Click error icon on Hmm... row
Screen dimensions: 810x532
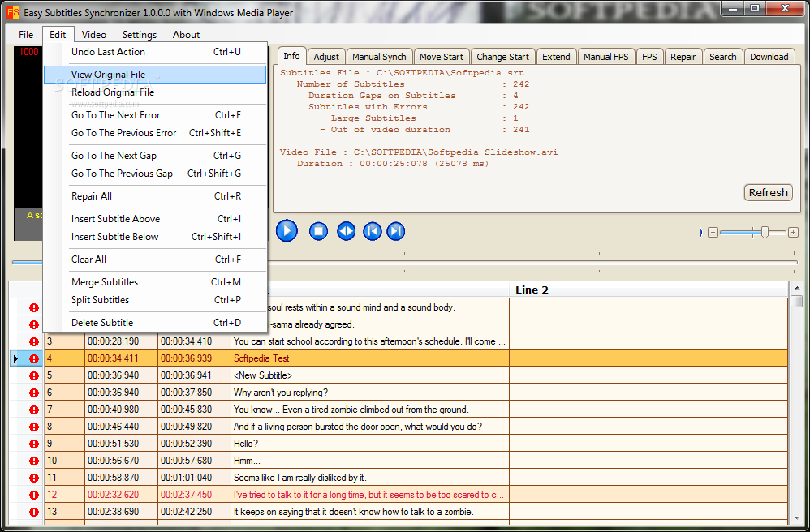coord(34,461)
